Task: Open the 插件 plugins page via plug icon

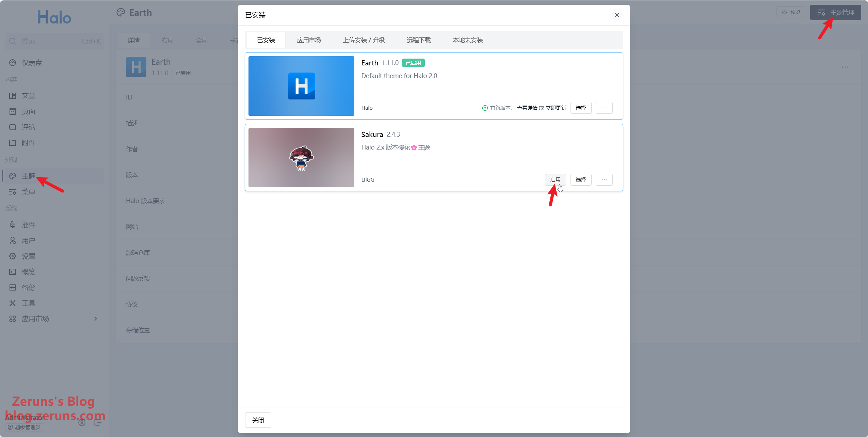Action: (x=13, y=224)
